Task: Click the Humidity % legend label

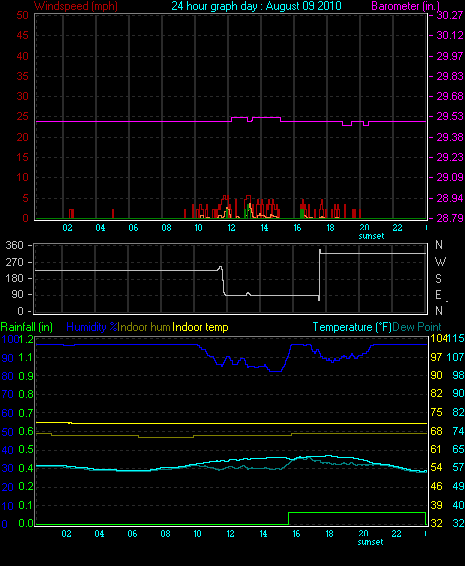Action: pos(92,327)
